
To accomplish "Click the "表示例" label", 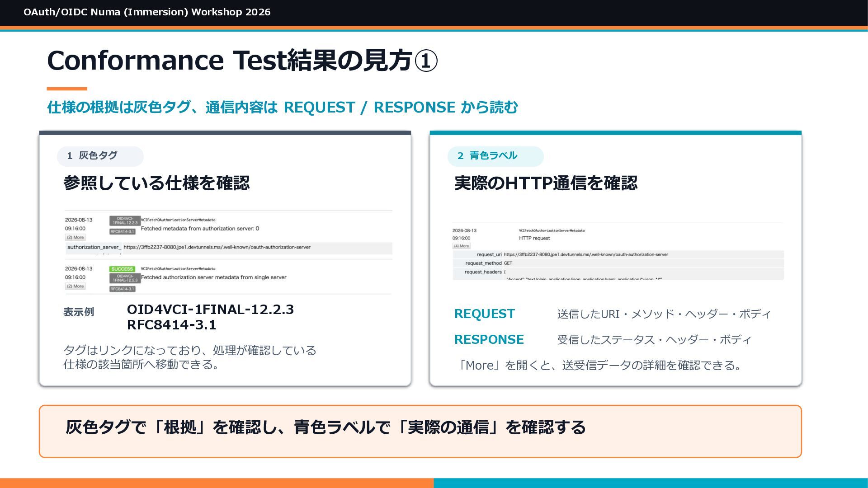I will pyautogui.click(x=79, y=312).
